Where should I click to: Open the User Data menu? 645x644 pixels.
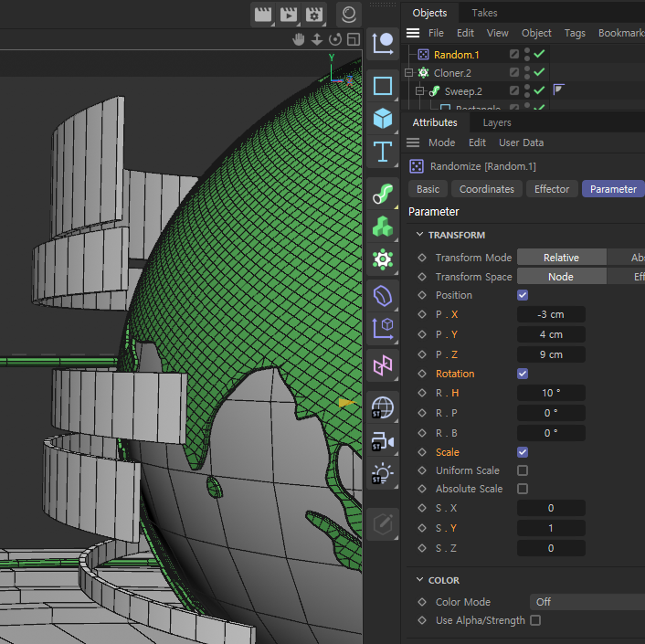pos(521,143)
